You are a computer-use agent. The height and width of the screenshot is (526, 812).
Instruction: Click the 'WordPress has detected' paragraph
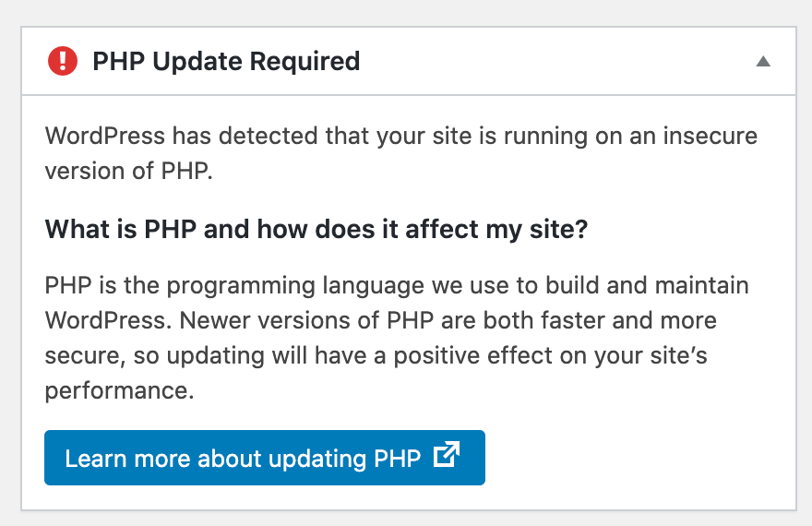pyautogui.click(x=401, y=153)
